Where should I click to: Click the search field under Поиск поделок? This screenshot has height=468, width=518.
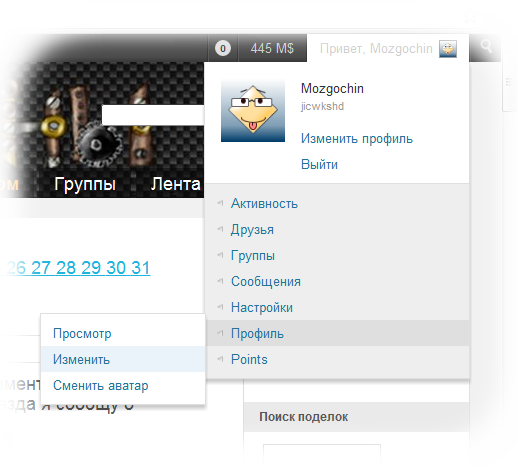322,455
